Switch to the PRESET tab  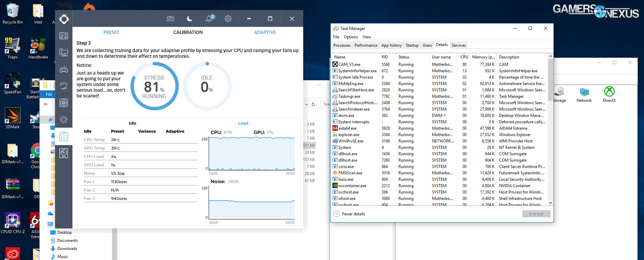(111, 32)
